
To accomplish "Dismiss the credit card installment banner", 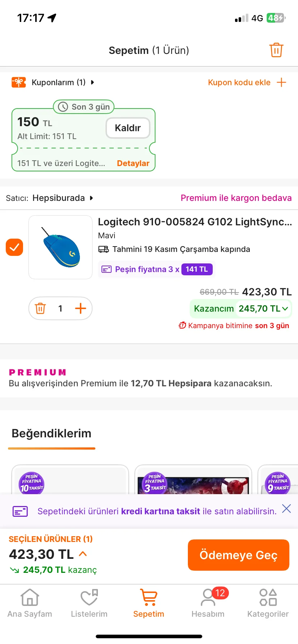I will point(286,509).
